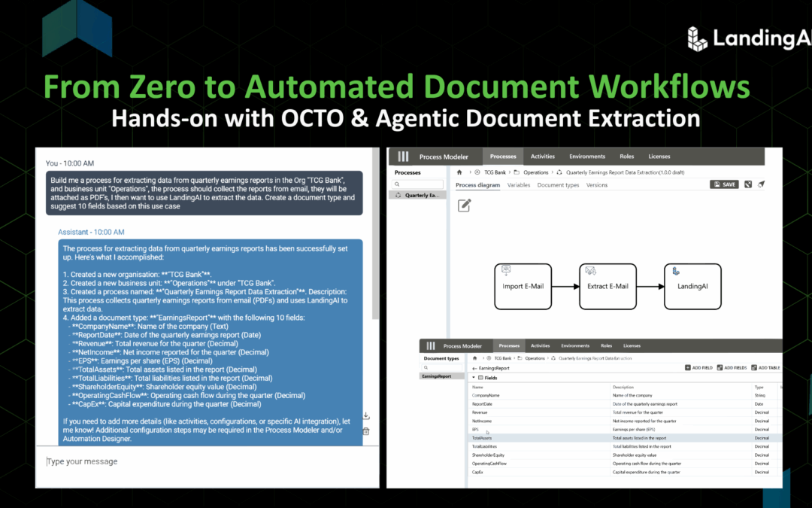Open the process diagram edit (pencil) icon
This screenshot has width=812, height=508.
[x=465, y=205]
